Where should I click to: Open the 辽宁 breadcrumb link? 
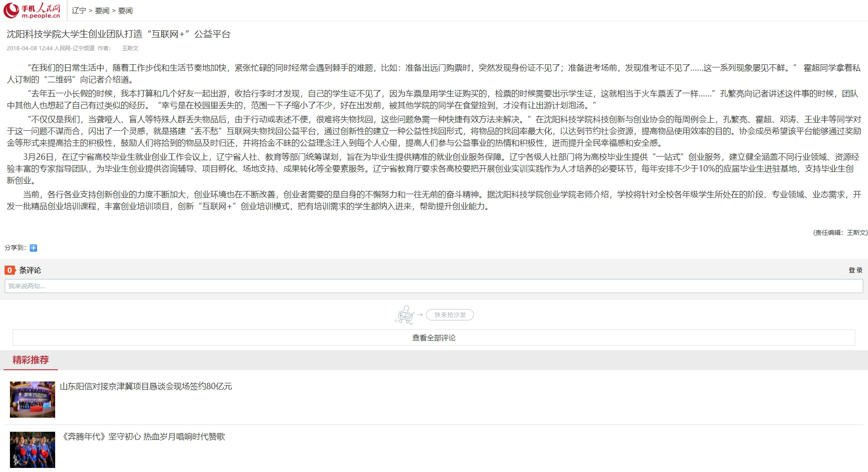[79, 10]
